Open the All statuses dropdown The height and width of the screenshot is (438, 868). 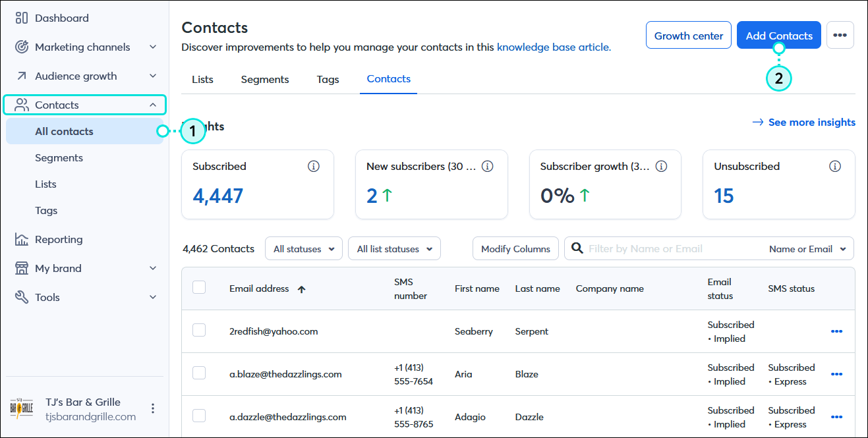coord(304,249)
